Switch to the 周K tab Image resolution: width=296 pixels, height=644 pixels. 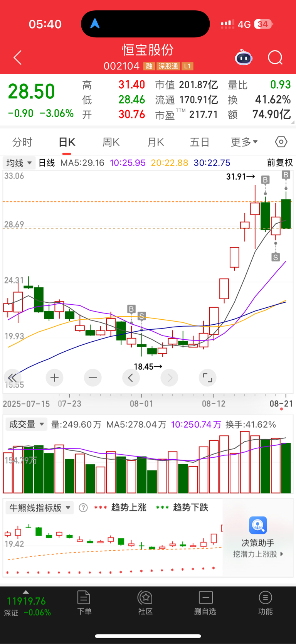(x=111, y=142)
